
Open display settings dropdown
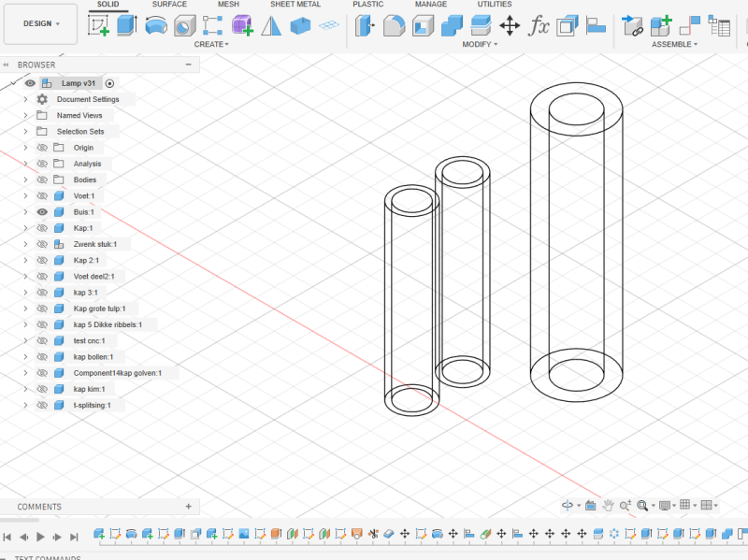click(667, 505)
